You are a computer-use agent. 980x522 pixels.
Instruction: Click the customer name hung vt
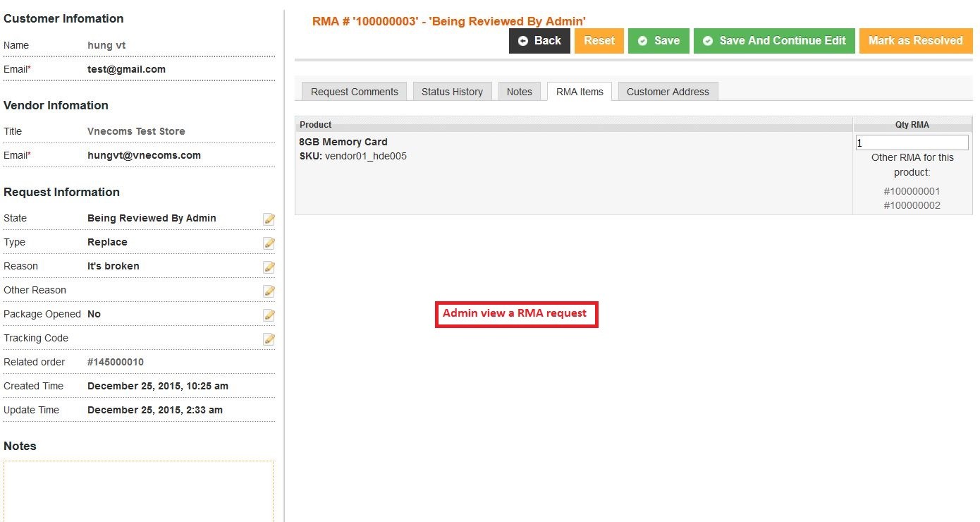click(106, 45)
